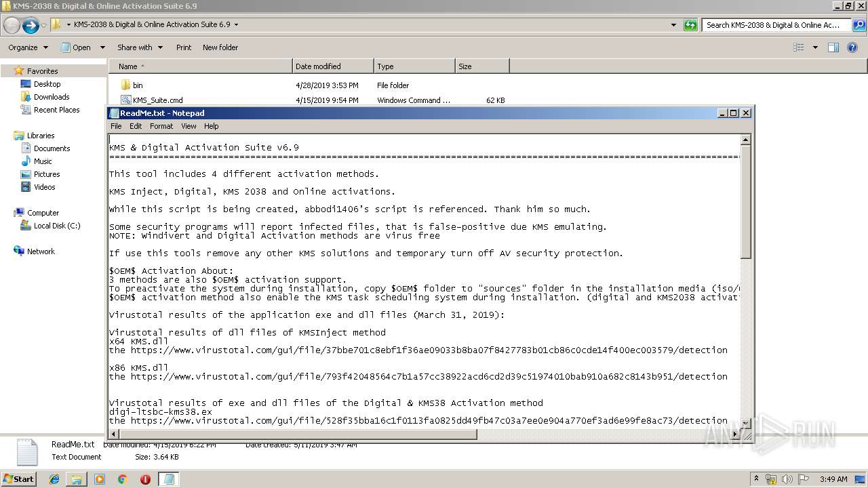Launch Google Chrome from taskbar

point(122,479)
